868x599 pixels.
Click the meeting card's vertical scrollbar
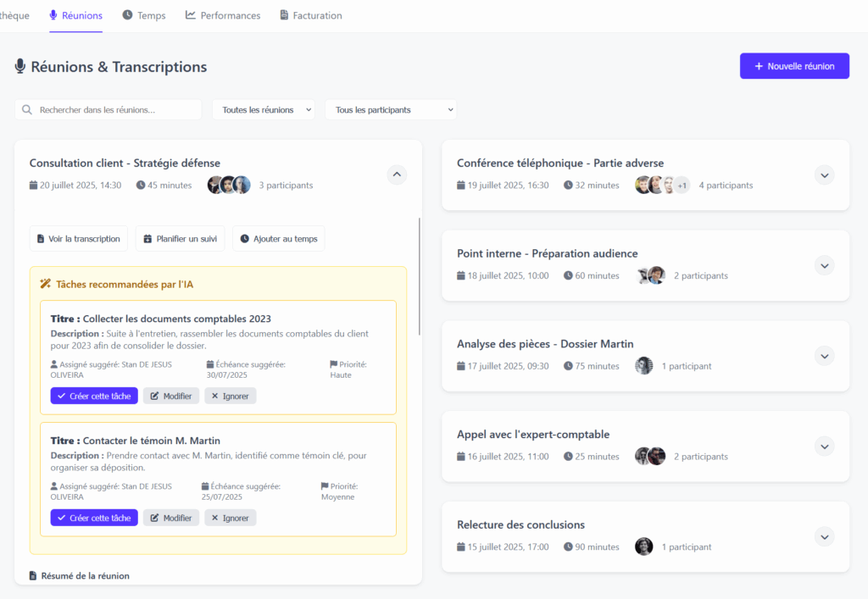pos(419,276)
